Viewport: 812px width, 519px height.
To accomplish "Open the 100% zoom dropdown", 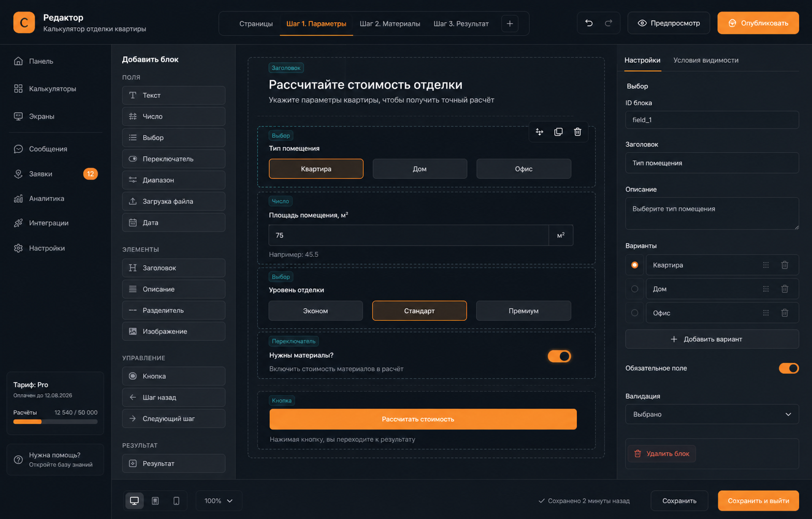I will (219, 500).
